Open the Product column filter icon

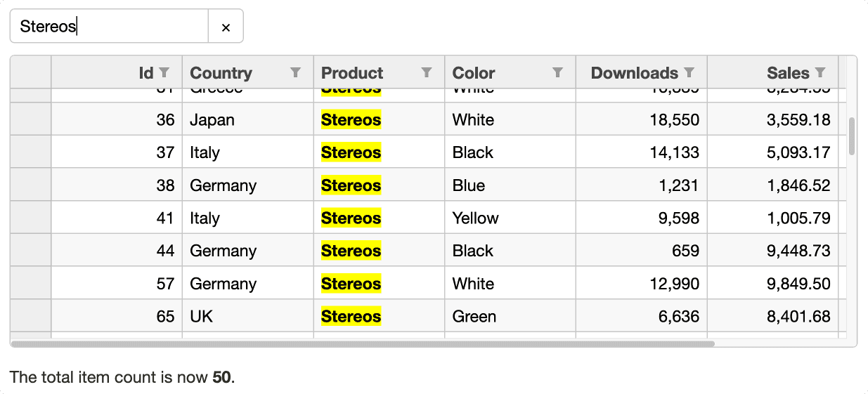[427, 72]
